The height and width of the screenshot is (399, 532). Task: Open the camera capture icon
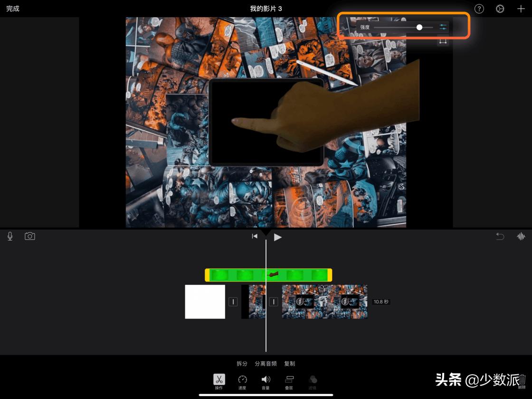point(30,236)
